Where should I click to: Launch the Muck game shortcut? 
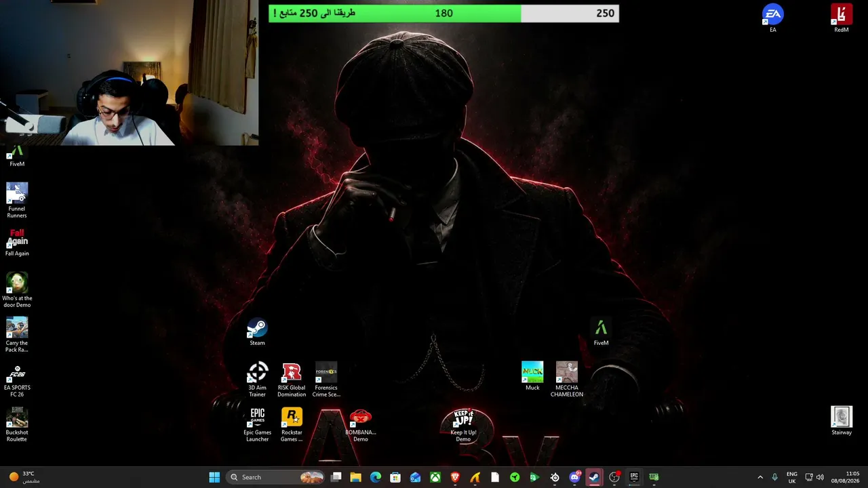(532, 376)
